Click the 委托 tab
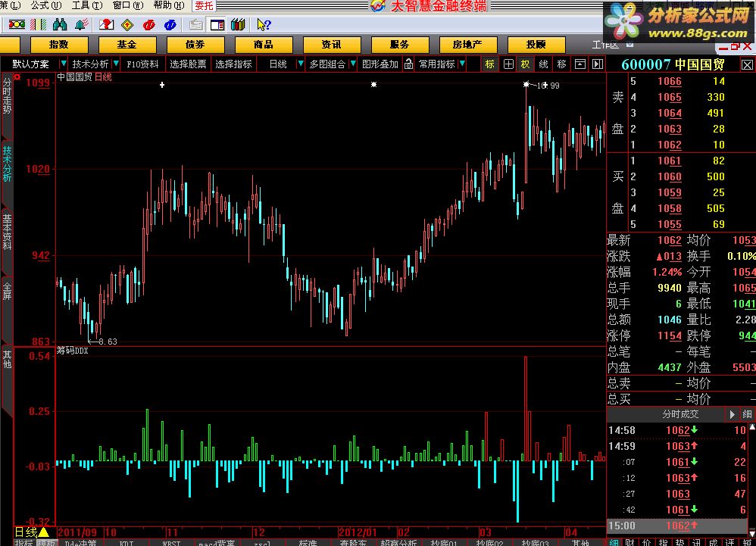 click(x=204, y=6)
